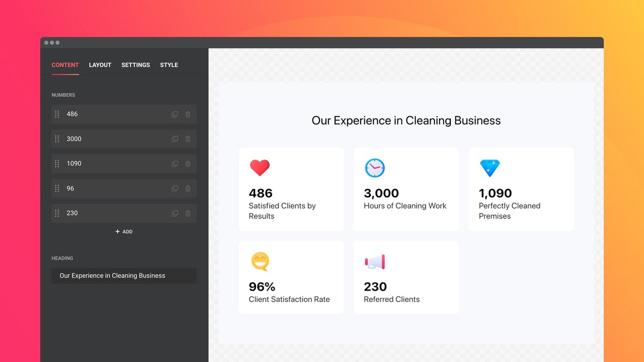This screenshot has height=362, width=644.
Task: Delete the 230 number item
Action: click(188, 213)
